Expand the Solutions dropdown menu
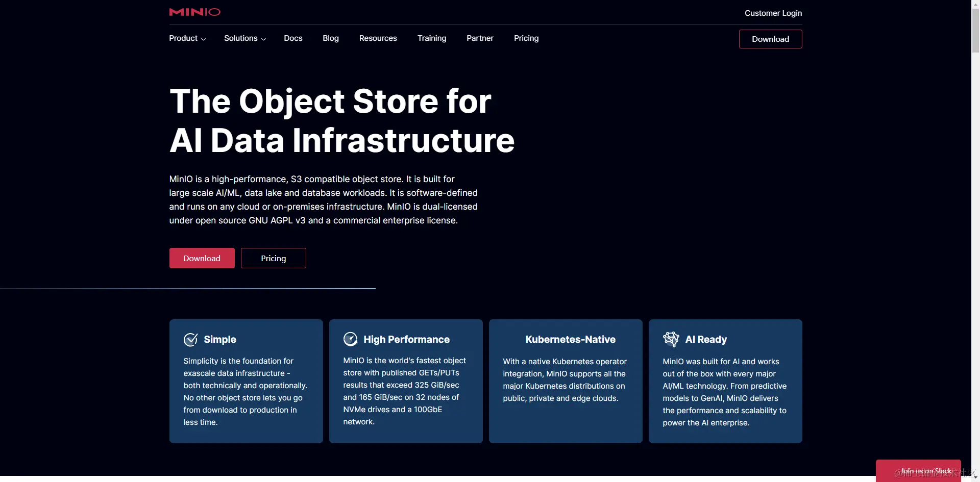The height and width of the screenshot is (482, 980). (245, 38)
